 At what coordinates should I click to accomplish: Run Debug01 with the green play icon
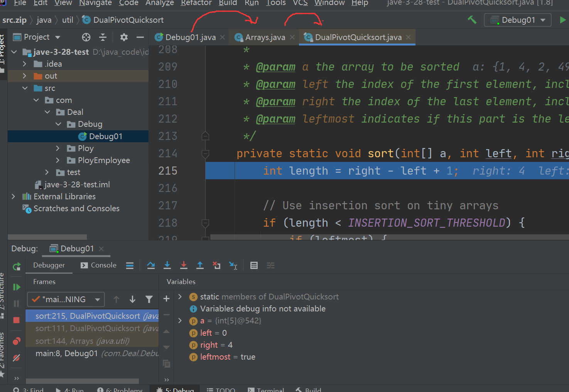pos(563,20)
